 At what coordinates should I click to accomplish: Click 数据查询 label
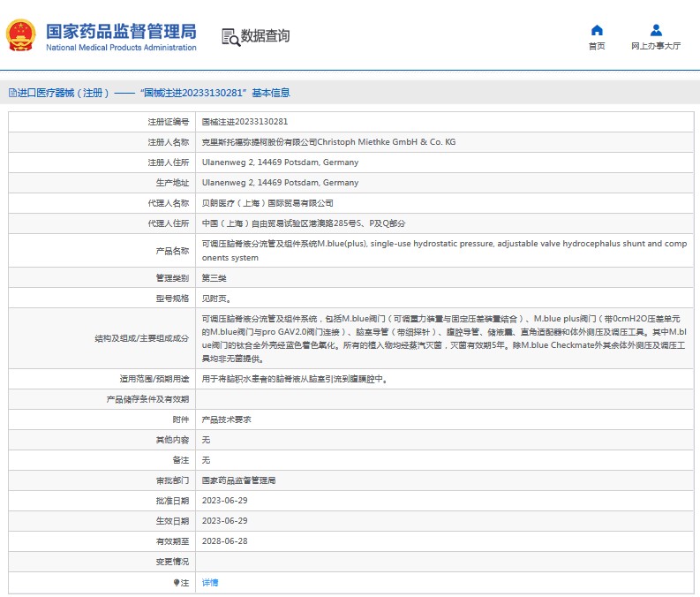click(x=265, y=35)
